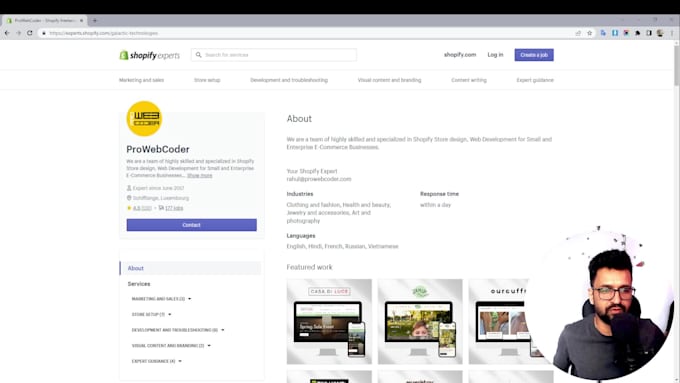Image resolution: width=680 pixels, height=383 pixels.
Task: Click the ProWebCoder profile name
Action: pyautogui.click(x=158, y=149)
